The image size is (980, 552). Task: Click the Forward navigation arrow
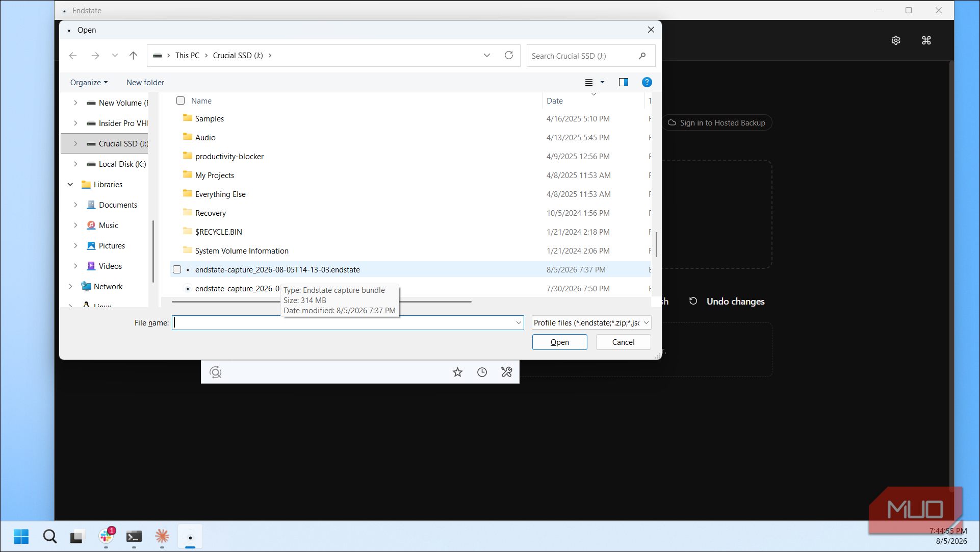tap(95, 56)
